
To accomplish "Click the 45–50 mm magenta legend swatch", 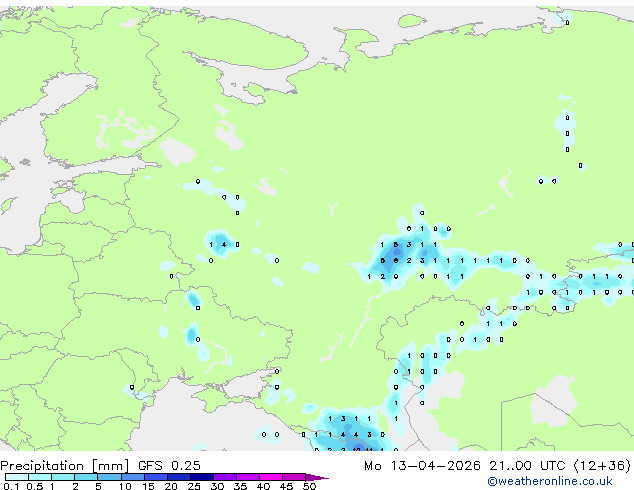I will tap(297, 478).
